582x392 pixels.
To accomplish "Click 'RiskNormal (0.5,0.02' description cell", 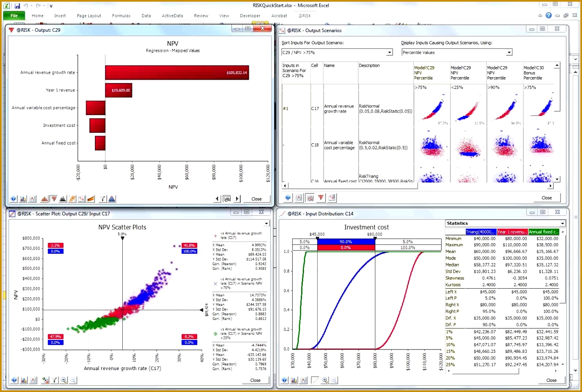I will tap(383, 145).
